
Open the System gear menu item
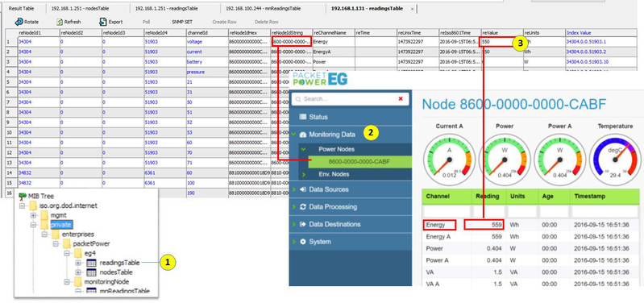(x=303, y=242)
